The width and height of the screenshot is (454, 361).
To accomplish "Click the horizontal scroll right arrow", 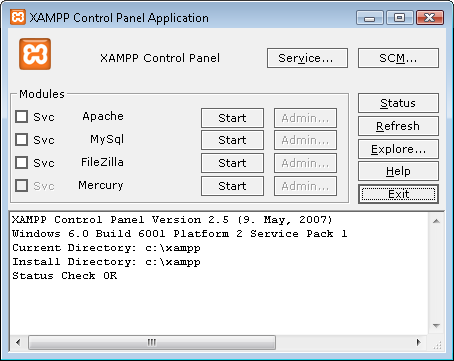I will [419, 342].
